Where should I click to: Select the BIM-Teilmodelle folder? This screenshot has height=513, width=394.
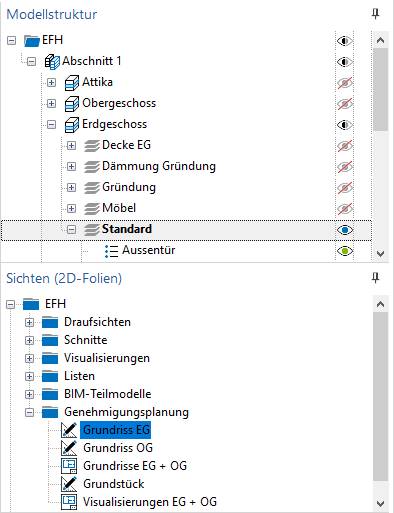107,394
